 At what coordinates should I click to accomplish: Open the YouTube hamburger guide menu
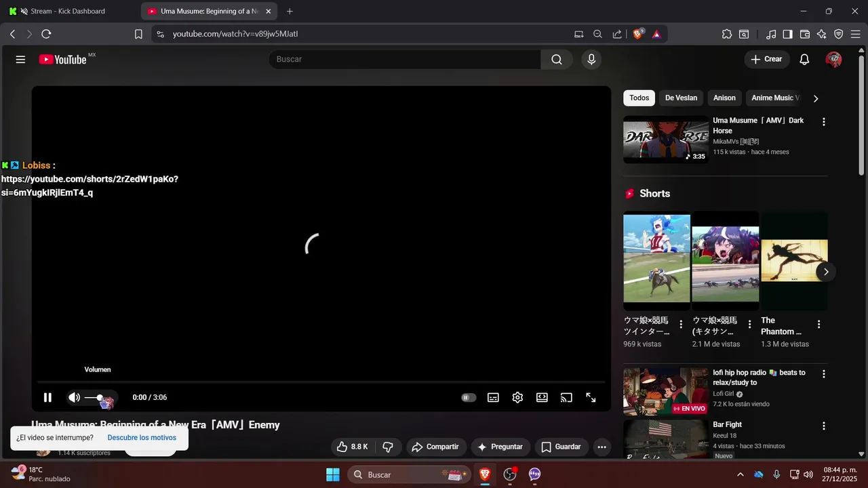(20, 60)
